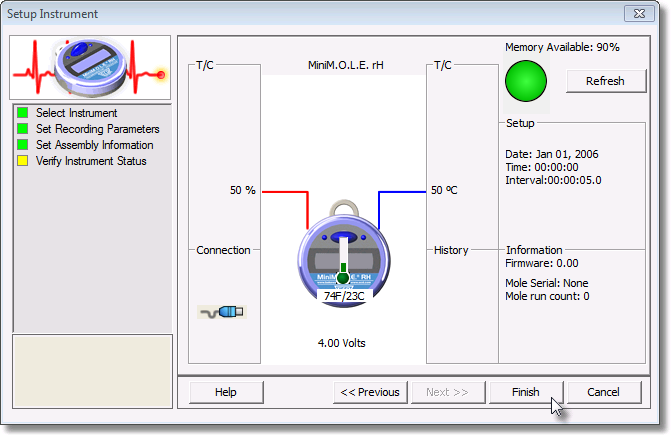Screen dimensions: 672x437
Task: Select 'Set Assembly Information' step
Action: click(95, 145)
